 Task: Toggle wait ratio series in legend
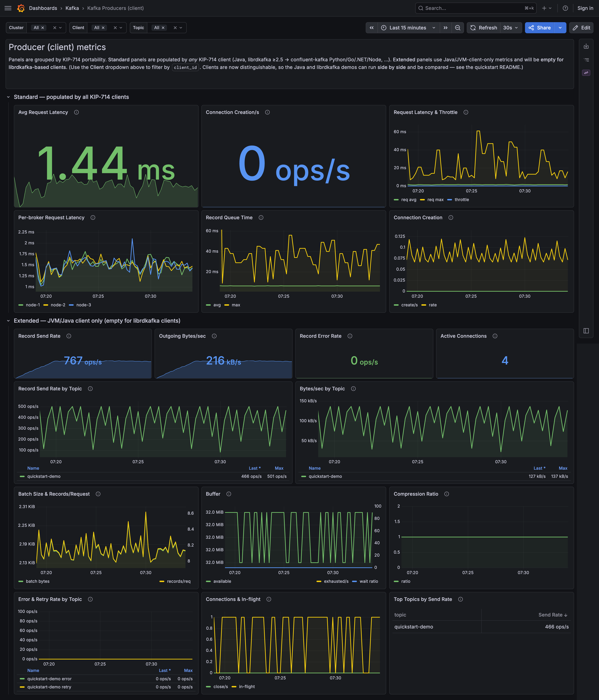pos(369,581)
